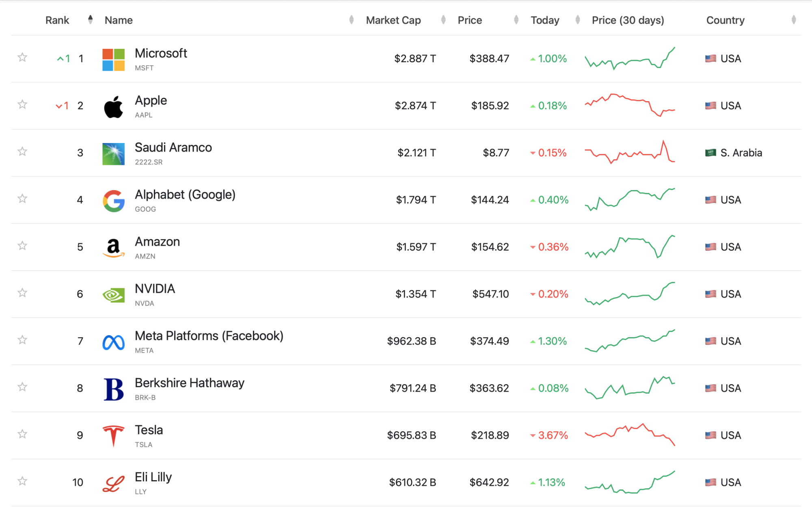Open the Alphabet (Google) company link

tap(185, 195)
